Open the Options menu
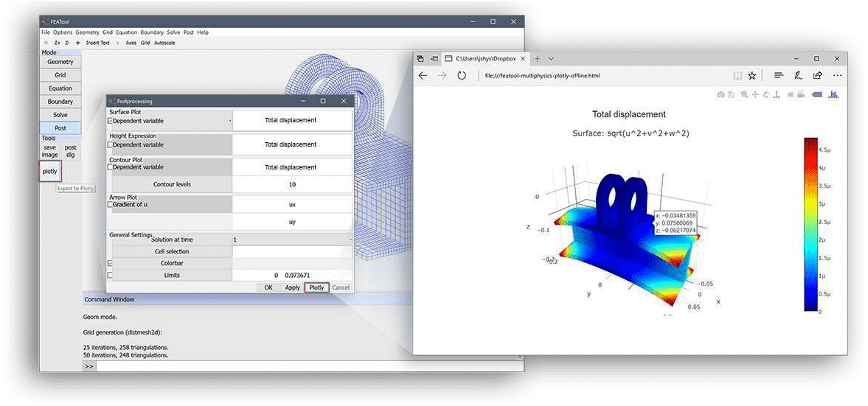 pos(63,32)
